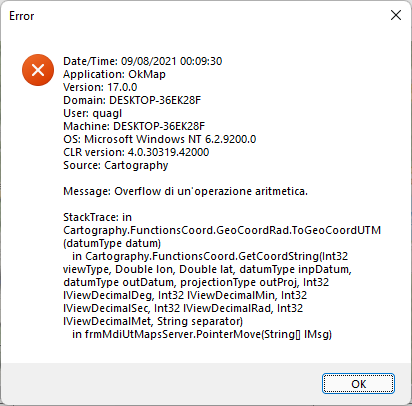Click the (datumType datum) text
This screenshot has height=406, width=412.
click(x=112, y=243)
